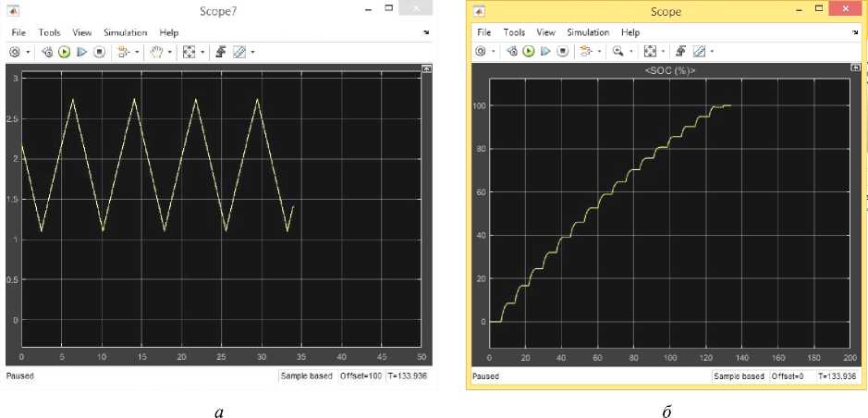This screenshot has width=868, height=418.
Task: Maximize the Scope window
Action: (x=817, y=7)
